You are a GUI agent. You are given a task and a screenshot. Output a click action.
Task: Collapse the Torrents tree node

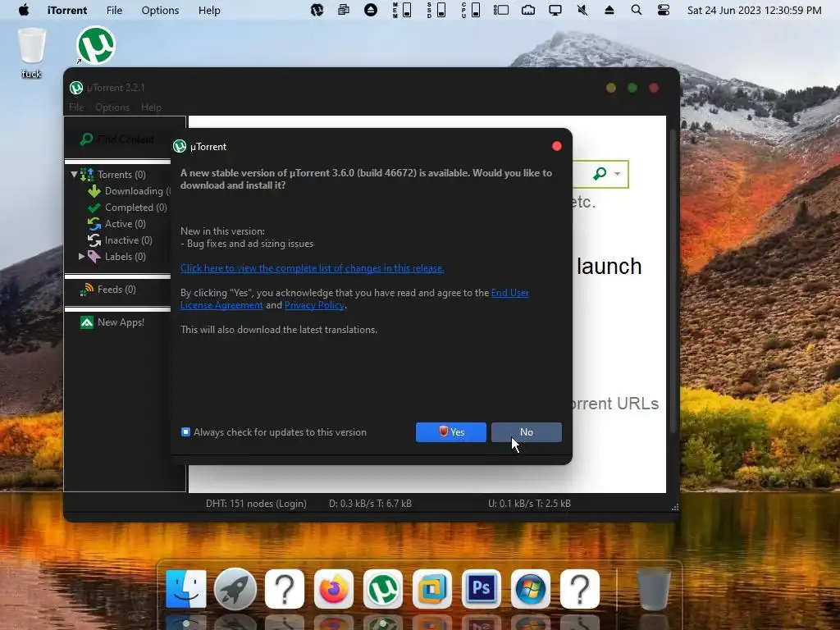(x=74, y=174)
